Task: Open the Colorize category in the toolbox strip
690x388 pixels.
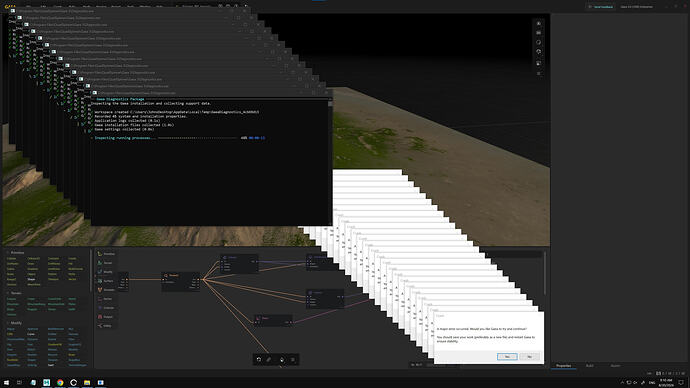Action: point(106,308)
